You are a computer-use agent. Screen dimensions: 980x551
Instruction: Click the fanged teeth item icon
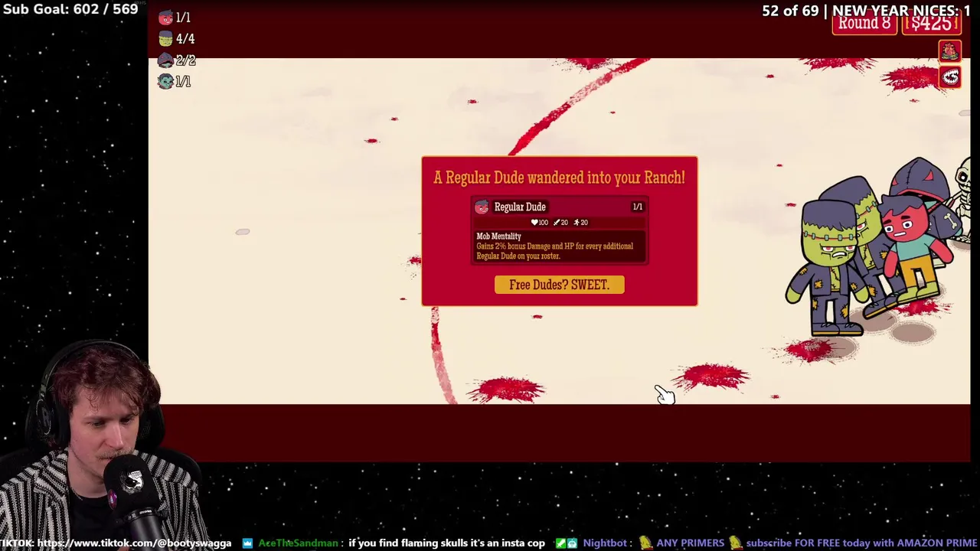tap(949, 77)
